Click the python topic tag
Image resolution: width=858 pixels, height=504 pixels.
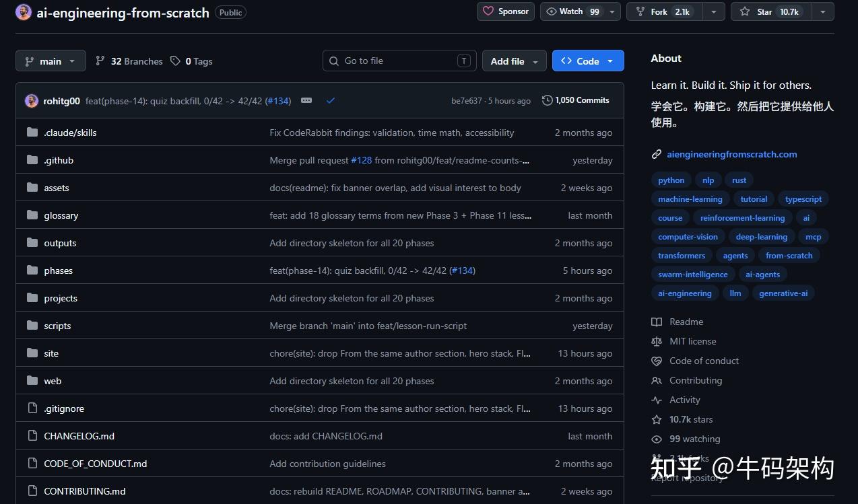tap(671, 180)
